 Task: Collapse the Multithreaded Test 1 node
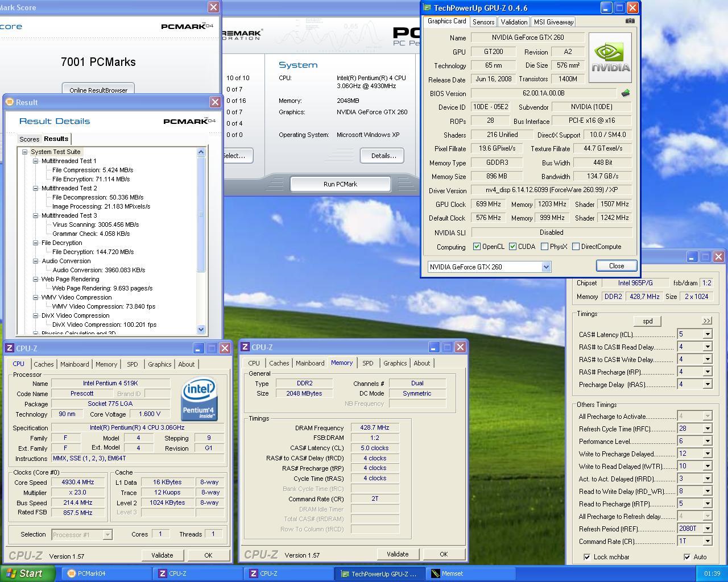coord(35,161)
